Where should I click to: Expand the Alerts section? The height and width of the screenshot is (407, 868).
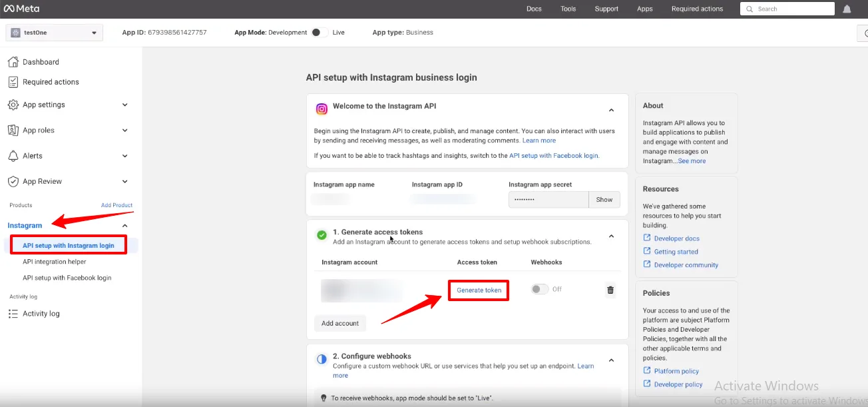point(124,156)
